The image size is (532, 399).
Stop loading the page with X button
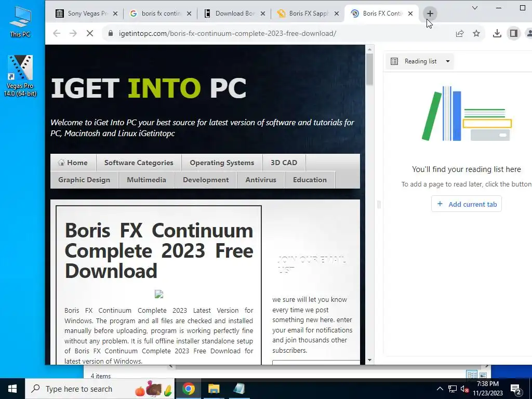[90, 33]
